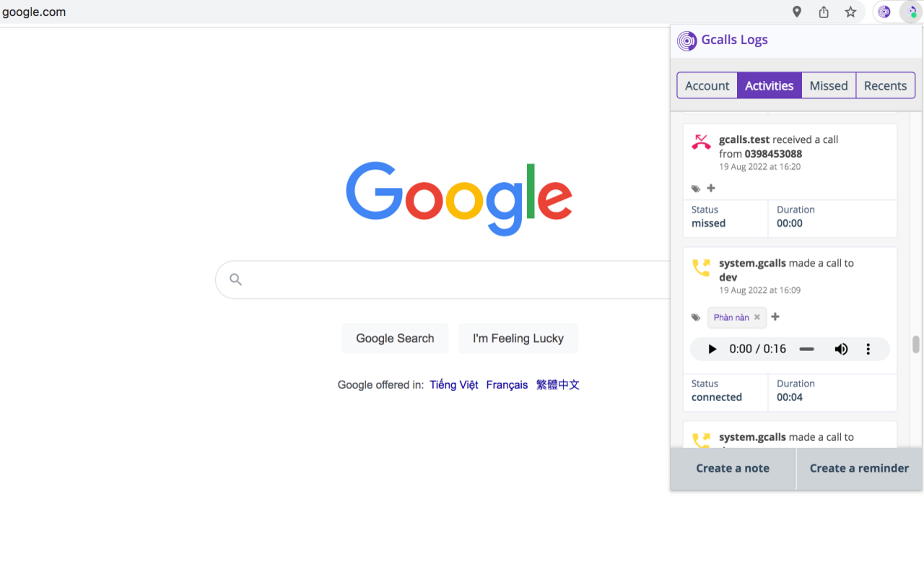The image size is (924, 578).
Task: Click the "gcalls.test" caller name
Action: pyautogui.click(x=744, y=139)
